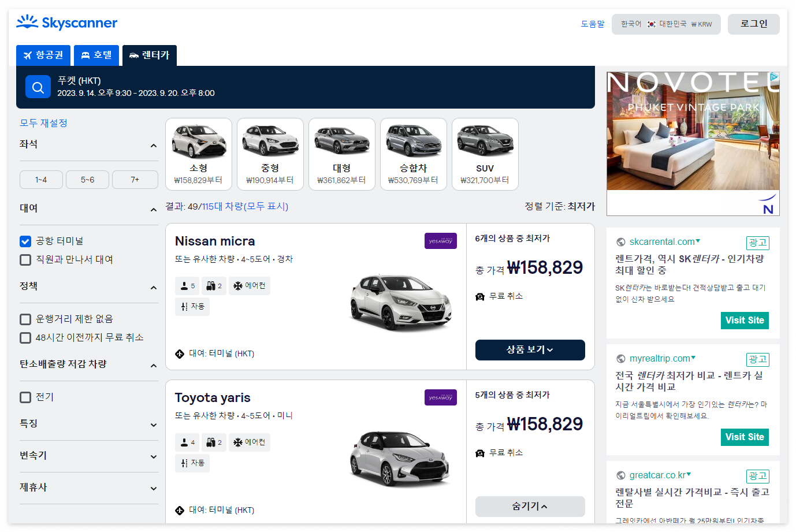Collapse deals with 숨기기 on Toyota yaris
This screenshot has height=532, width=796.
(530, 507)
